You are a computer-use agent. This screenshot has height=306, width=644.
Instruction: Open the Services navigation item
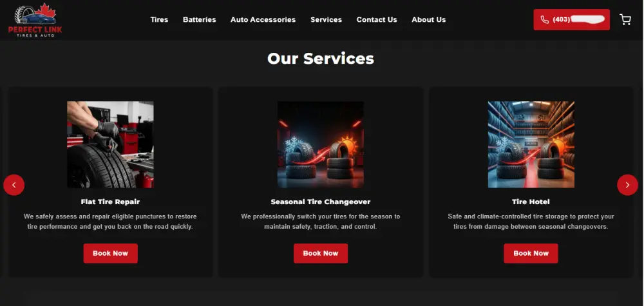pos(326,20)
